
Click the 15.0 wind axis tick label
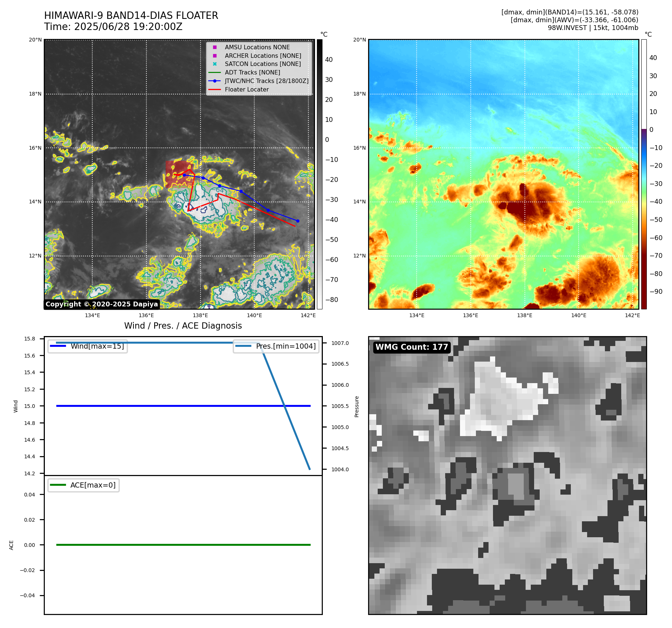(x=30, y=406)
